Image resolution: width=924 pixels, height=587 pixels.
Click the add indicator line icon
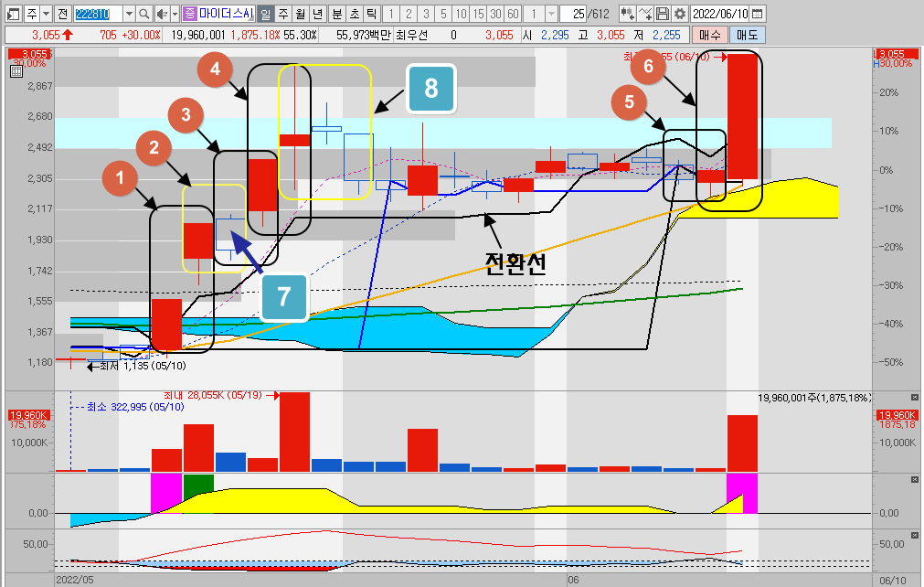coord(646,14)
